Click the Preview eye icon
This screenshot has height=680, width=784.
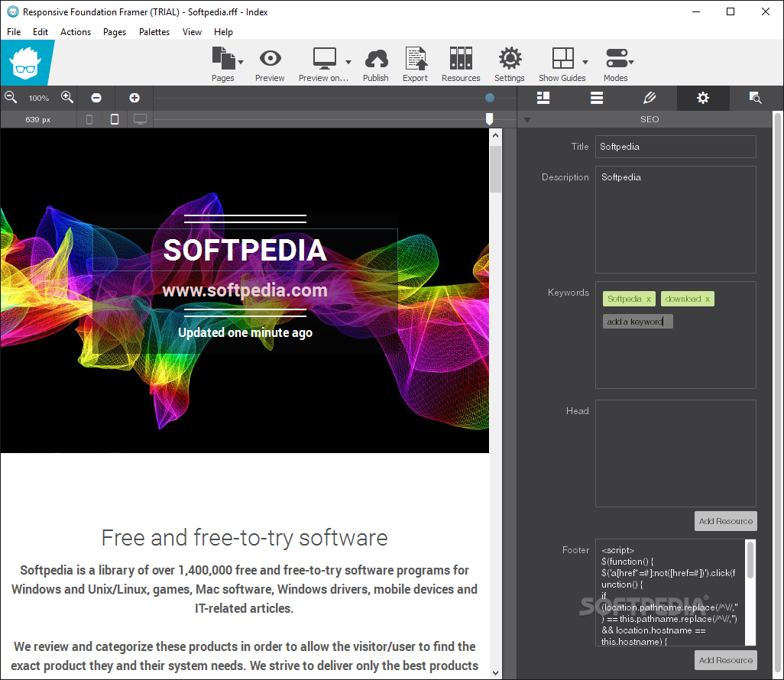coord(270,59)
